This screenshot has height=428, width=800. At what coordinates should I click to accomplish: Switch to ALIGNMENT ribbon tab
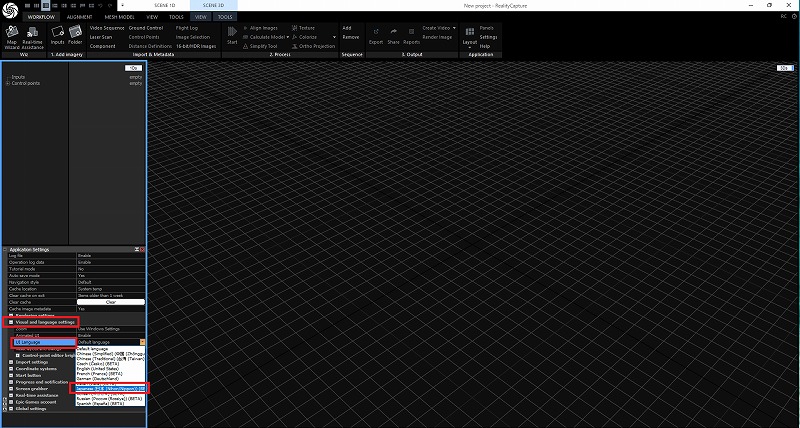point(80,17)
